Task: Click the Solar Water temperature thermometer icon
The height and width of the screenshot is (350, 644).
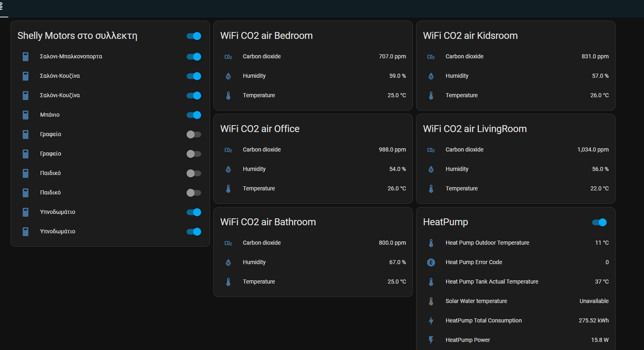Action: [431, 301]
